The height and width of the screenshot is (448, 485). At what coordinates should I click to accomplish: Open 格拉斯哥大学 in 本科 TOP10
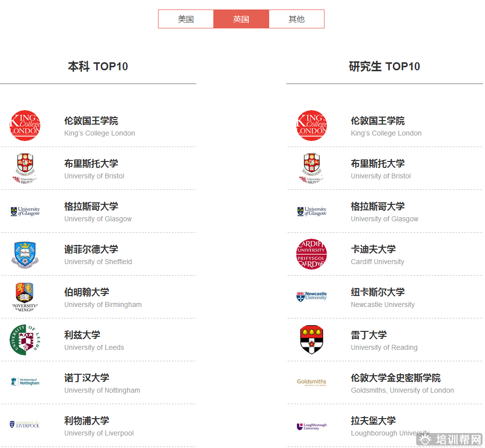pos(91,206)
